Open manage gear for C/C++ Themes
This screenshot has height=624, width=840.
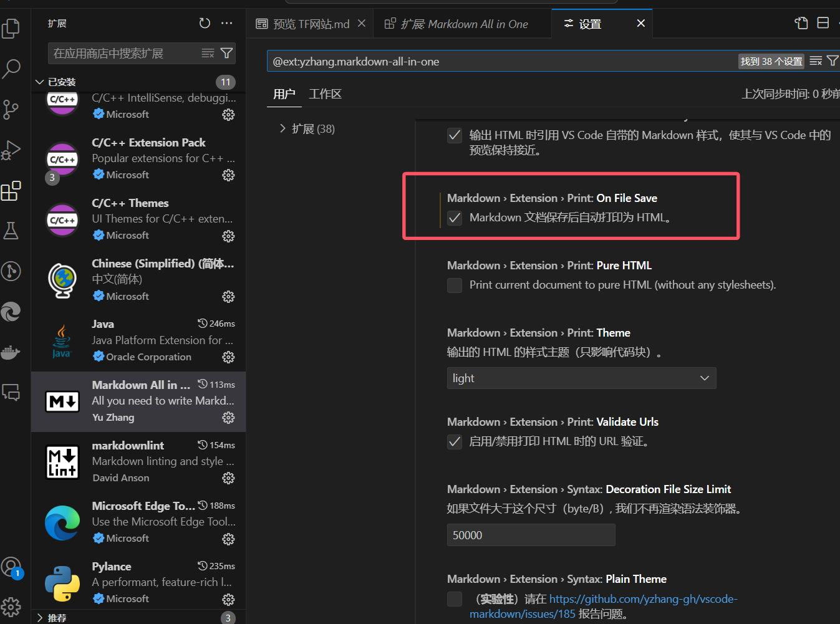pyautogui.click(x=229, y=236)
